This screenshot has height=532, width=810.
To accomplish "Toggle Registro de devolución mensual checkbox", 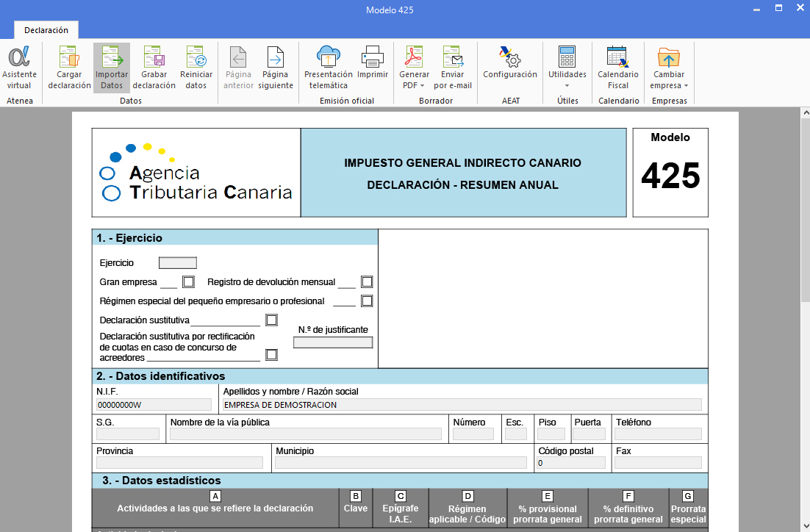I will point(367,281).
